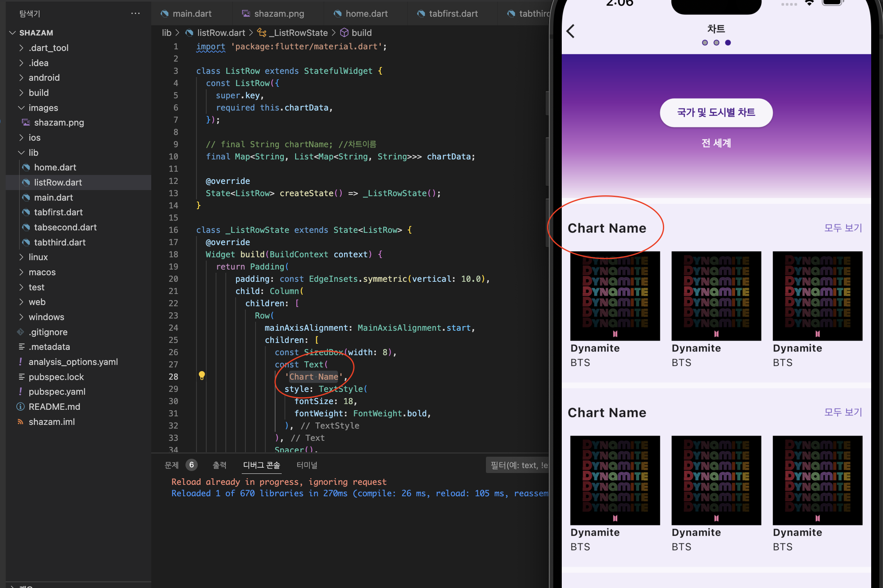Viewport: 883px width, 588px height.
Task: Expand the build folder
Action: pyautogui.click(x=21, y=93)
